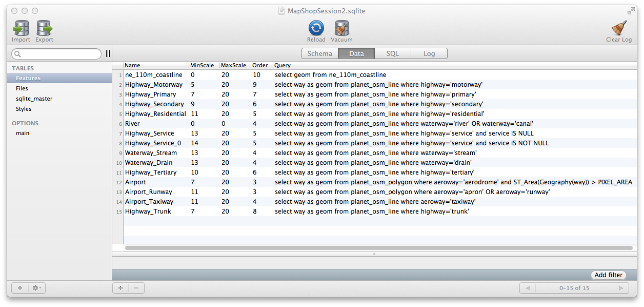The image size is (644, 307).
Task: Open the Log tab
Action: pos(429,53)
